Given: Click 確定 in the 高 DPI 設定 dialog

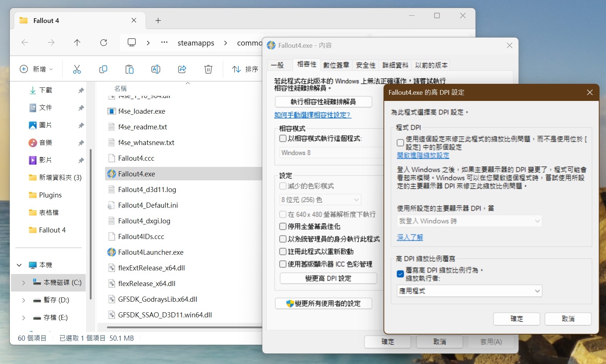Looking at the screenshot, I should coord(517,319).
